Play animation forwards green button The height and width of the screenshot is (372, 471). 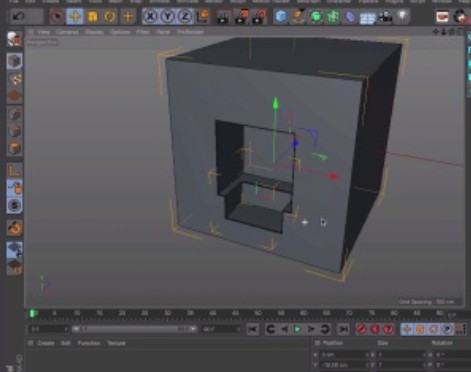[297, 329]
